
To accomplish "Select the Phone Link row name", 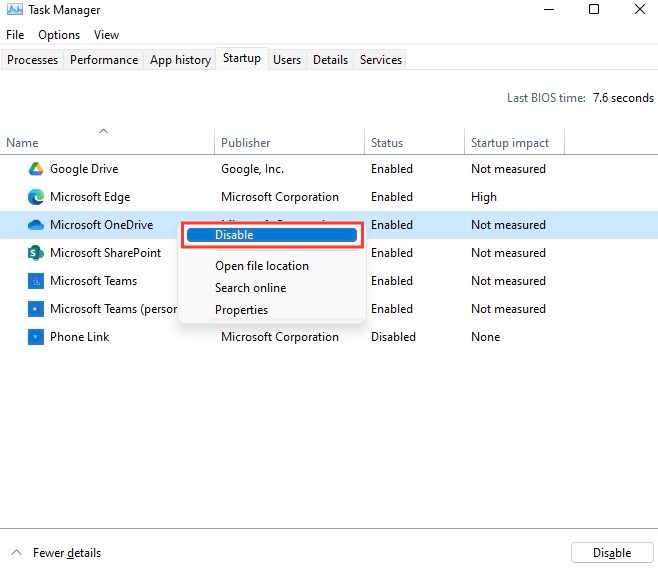I will (x=79, y=337).
